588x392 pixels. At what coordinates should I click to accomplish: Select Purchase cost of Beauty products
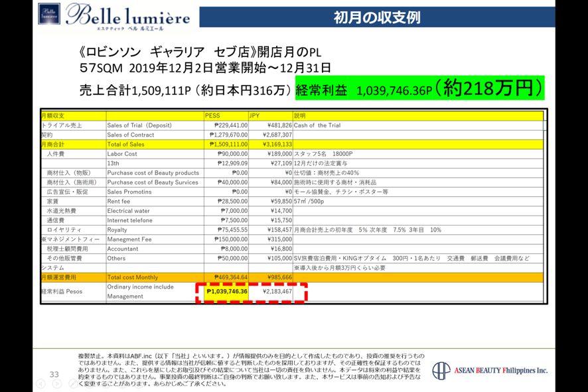coord(153,173)
